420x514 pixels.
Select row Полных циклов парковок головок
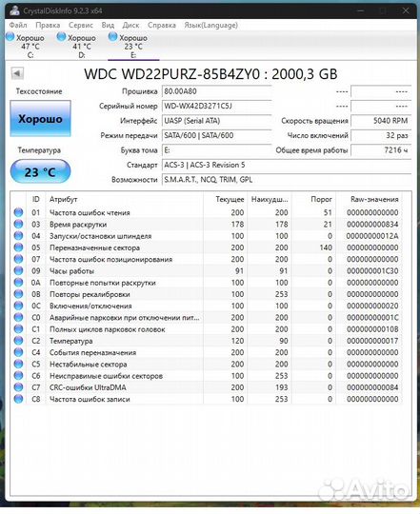coord(207,329)
